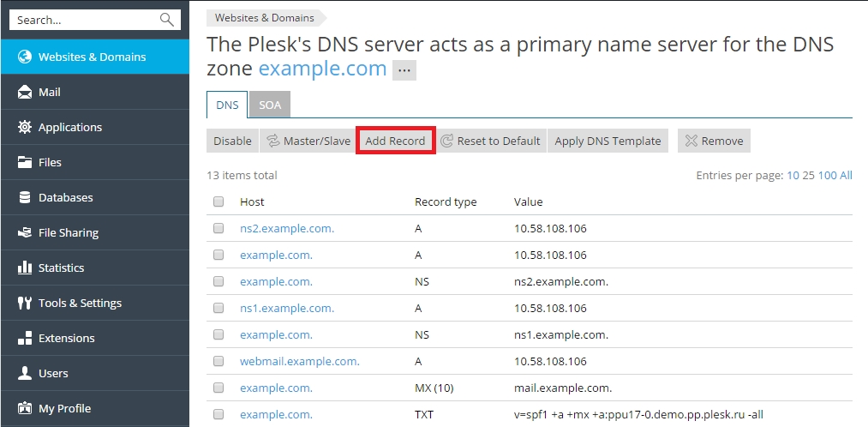Check the webmail.example.com. row checkbox
Image resolution: width=868 pixels, height=427 pixels.
click(218, 362)
